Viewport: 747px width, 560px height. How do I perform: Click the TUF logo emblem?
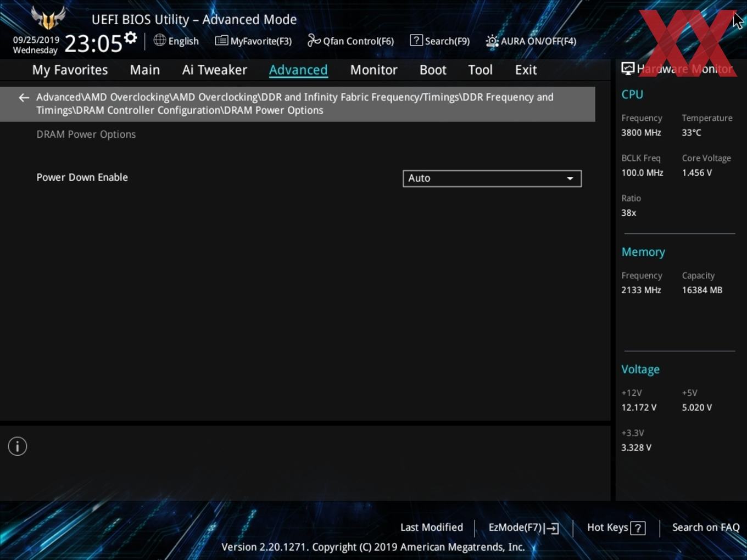pyautogui.click(x=48, y=18)
